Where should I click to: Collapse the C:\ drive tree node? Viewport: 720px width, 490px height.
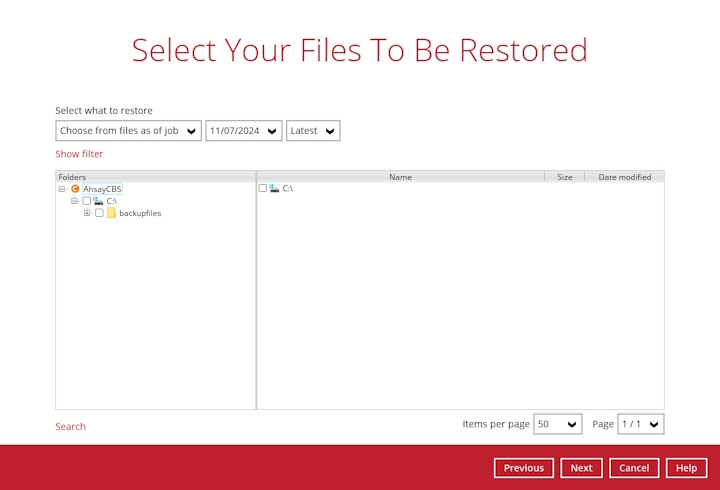[74, 201]
